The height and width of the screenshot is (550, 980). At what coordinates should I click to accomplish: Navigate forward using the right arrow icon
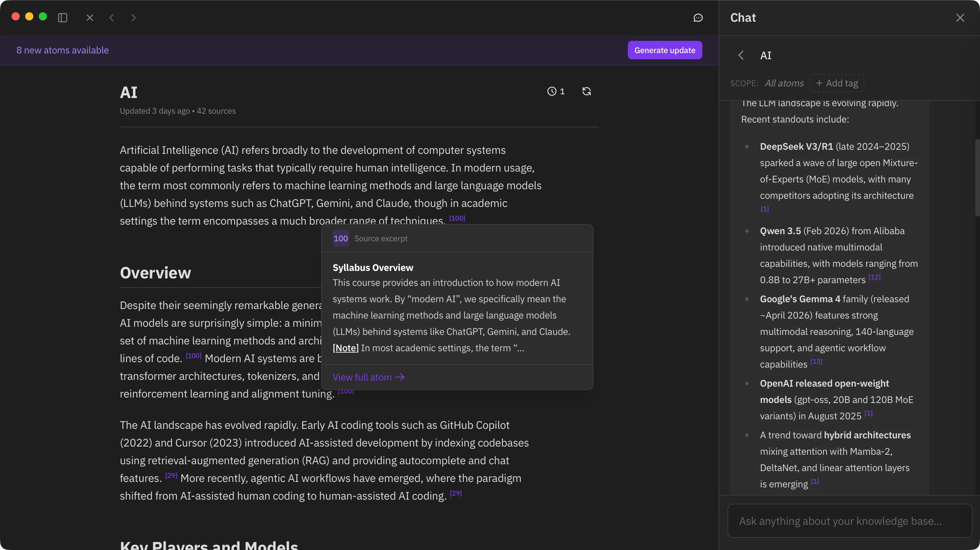pos(133,17)
